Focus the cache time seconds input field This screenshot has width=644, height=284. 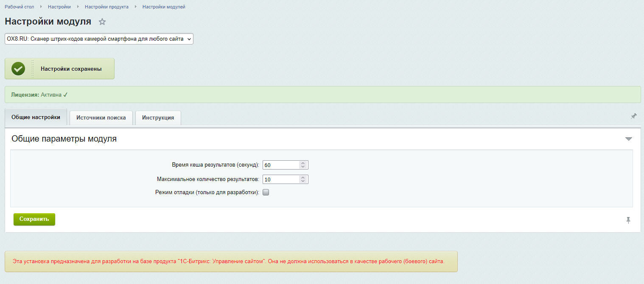click(280, 165)
